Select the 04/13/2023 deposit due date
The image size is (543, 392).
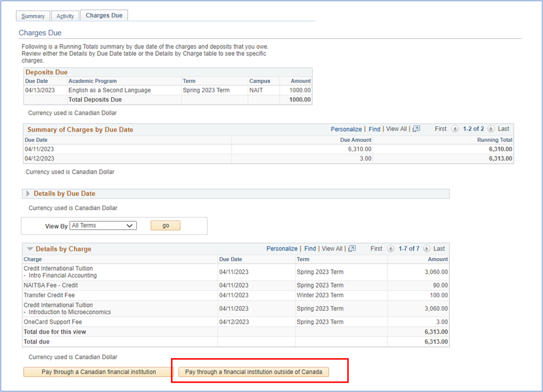[40, 90]
